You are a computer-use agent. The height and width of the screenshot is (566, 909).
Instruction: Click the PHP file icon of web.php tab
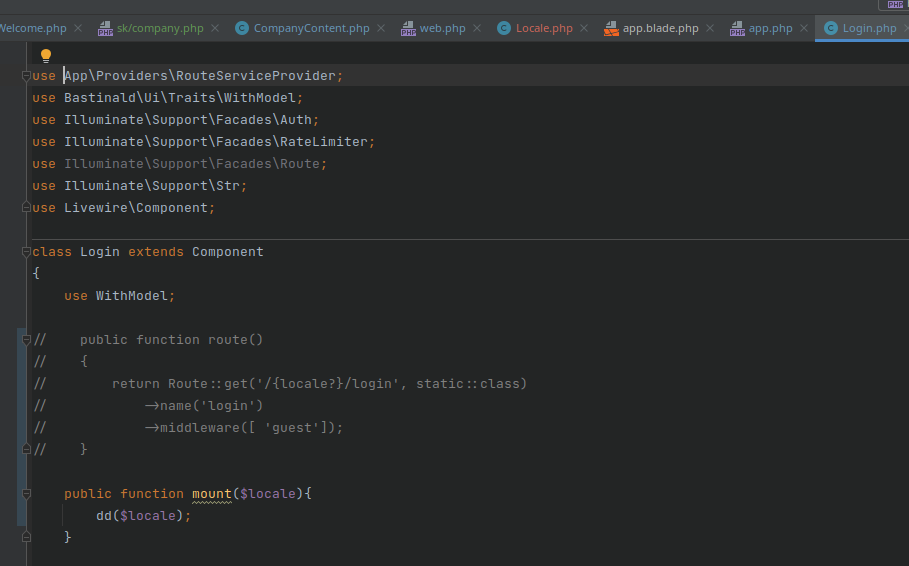pyautogui.click(x=408, y=28)
